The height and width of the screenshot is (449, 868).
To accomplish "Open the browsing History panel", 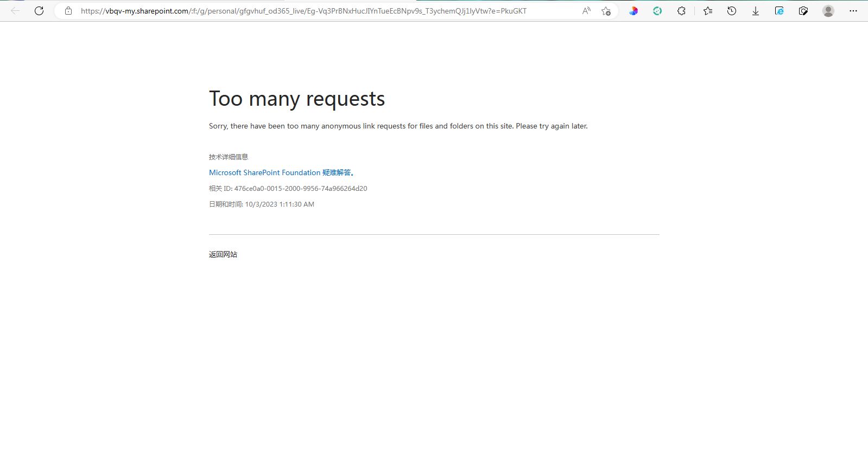I will (x=732, y=11).
